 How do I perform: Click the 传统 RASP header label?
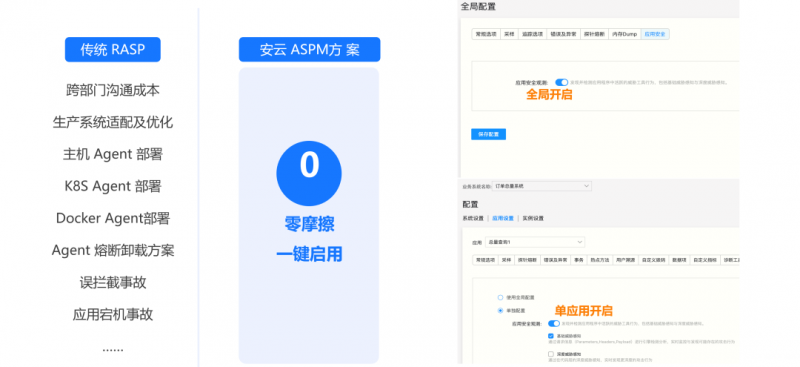coord(113,50)
